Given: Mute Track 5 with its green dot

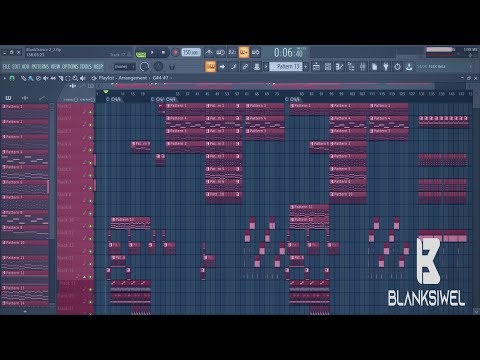Looking at the screenshot, I should [x=90, y=163].
